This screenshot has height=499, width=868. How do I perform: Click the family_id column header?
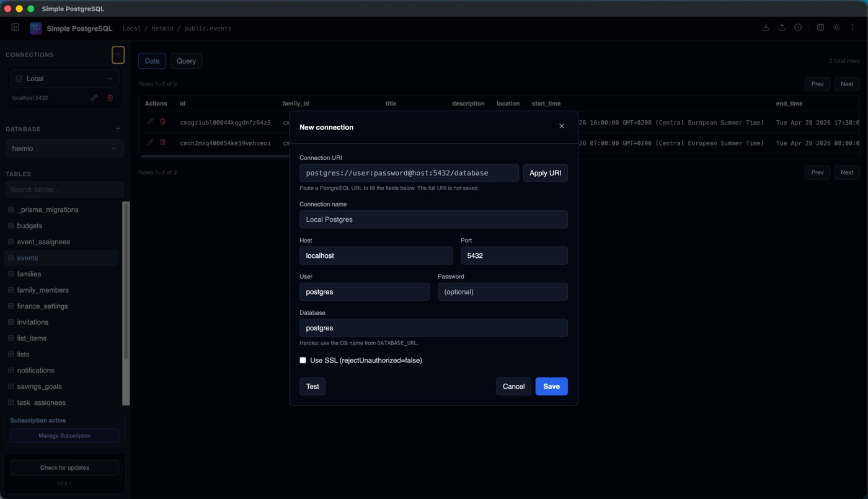click(x=296, y=104)
